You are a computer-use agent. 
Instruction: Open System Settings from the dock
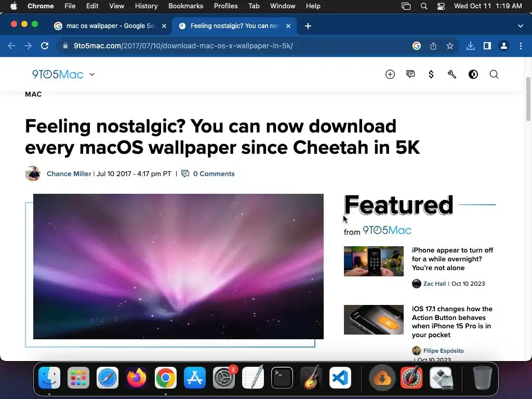coord(224,378)
